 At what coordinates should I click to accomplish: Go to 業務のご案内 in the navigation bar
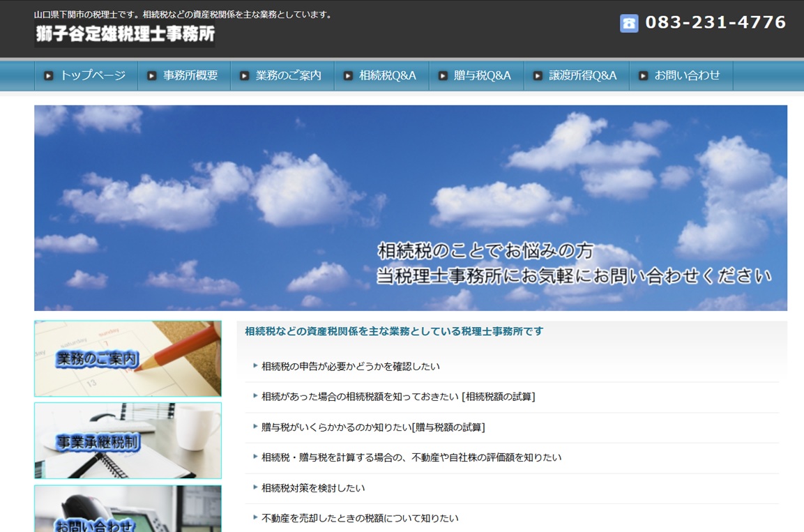pyautogui.click(x=282, y=76)
